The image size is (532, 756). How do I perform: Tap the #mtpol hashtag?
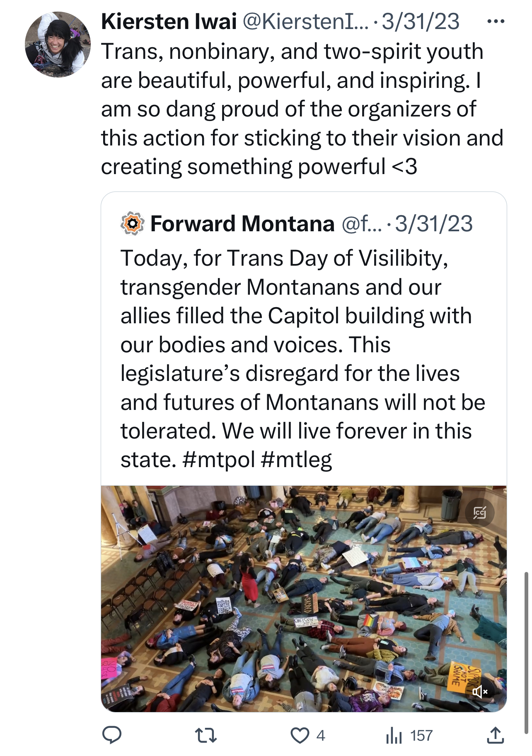218,459
